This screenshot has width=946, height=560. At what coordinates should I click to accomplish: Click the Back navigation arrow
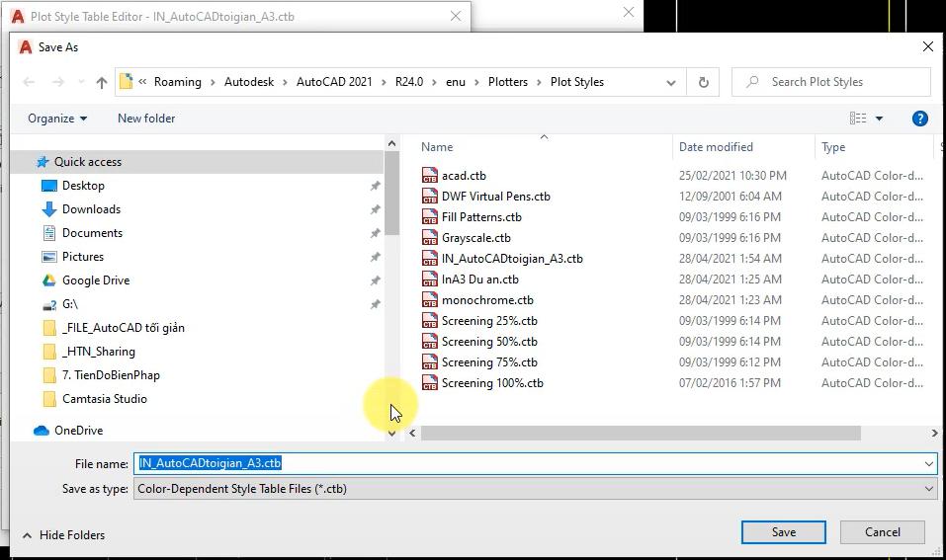coord(29,82)
